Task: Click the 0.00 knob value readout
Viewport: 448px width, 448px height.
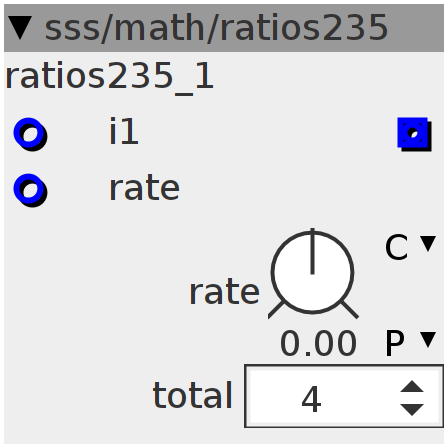Action: pos(319,343)
